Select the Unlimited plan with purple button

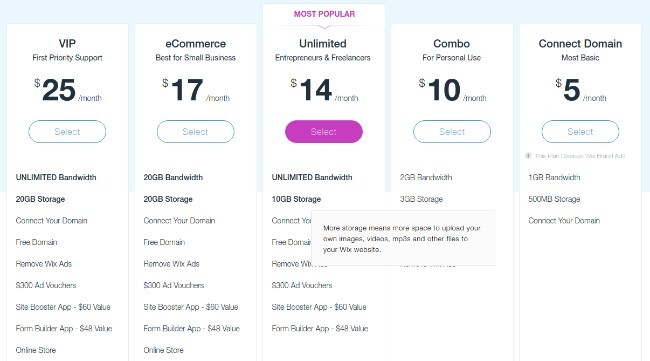coord(324,132)
